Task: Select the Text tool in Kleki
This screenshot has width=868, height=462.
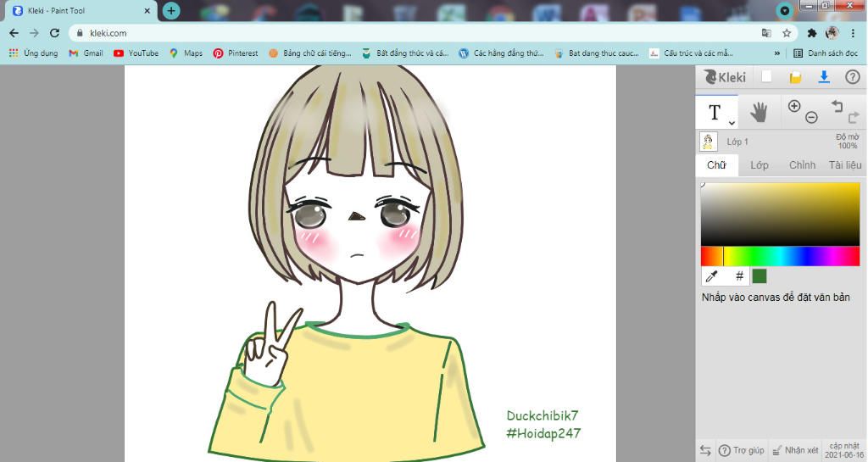Action: pyautogui.click(x=714, y=112)
